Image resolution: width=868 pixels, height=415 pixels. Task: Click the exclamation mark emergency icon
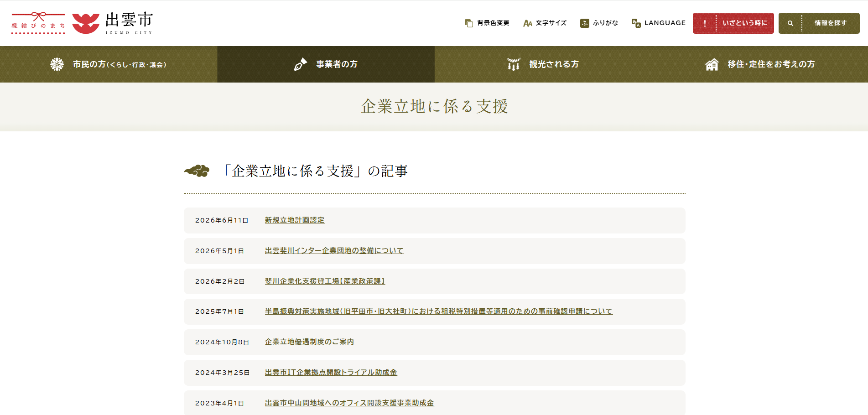(x=705, y=23)
